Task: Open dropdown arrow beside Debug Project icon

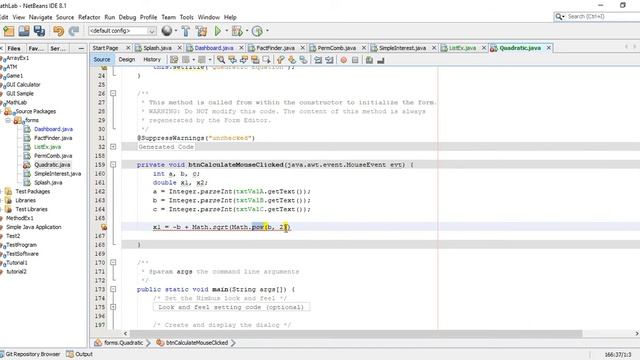Action: [x=247, y=31]
